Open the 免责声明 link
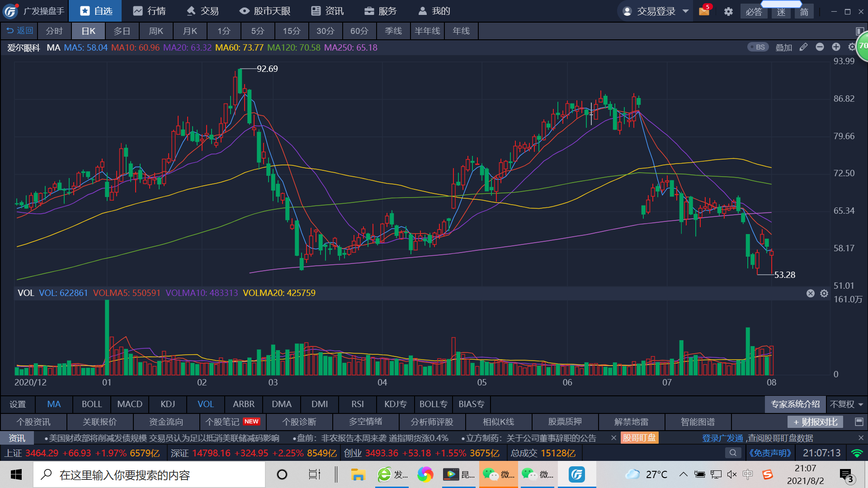The height and width of the screenshot is (488, 868). [x=770, y=453]
